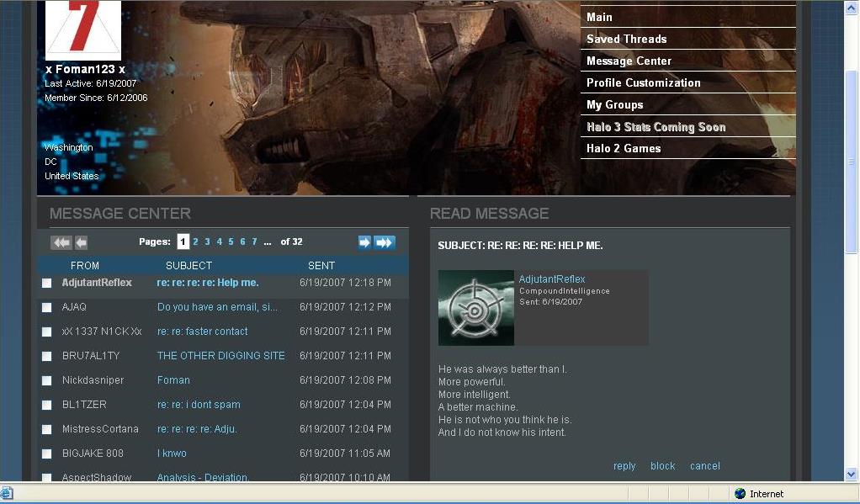Open "THE OTHER DIGGING SITE" message
Image resolution: width=860 pixels, height=504 pixels.
click(220, 356)
